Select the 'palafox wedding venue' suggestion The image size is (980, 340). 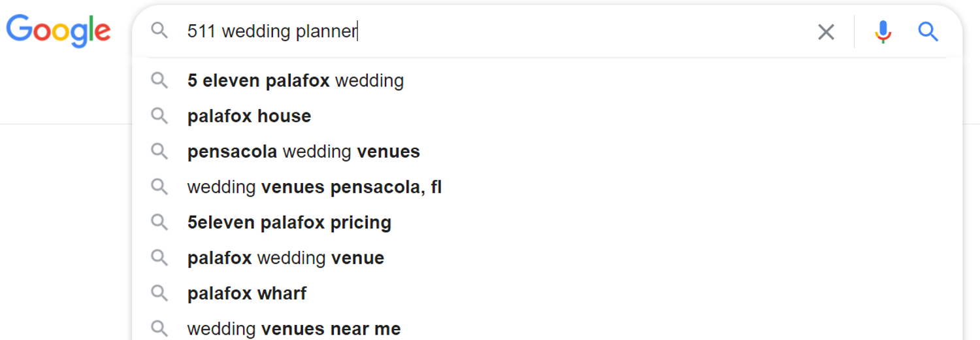coord(547,258)
